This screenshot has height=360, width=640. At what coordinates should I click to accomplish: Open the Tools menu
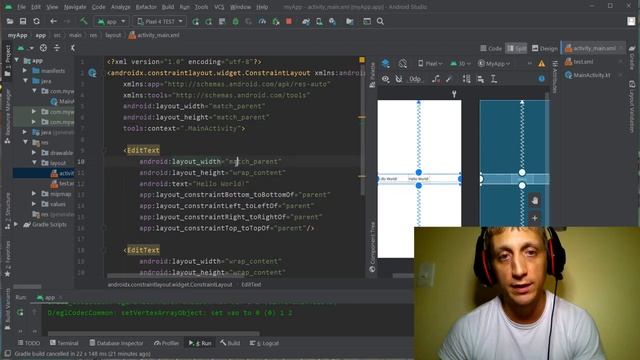201,7
